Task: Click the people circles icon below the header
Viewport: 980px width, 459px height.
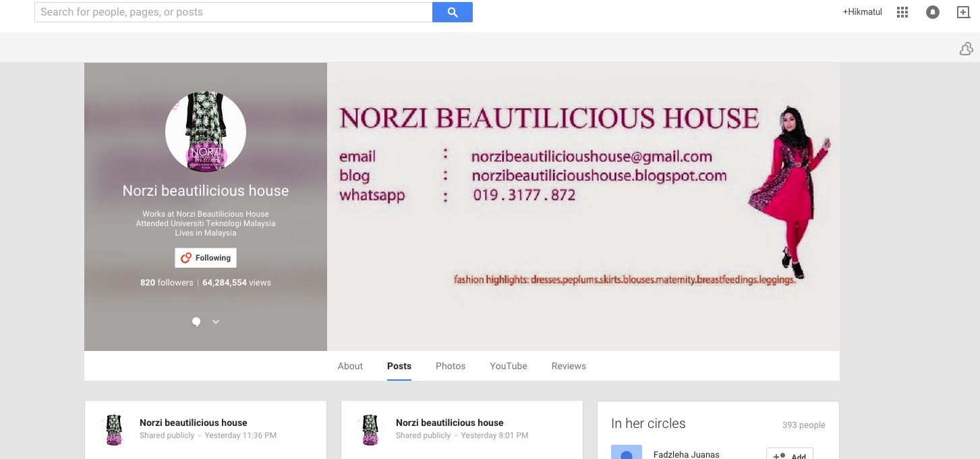Action: 966,49
